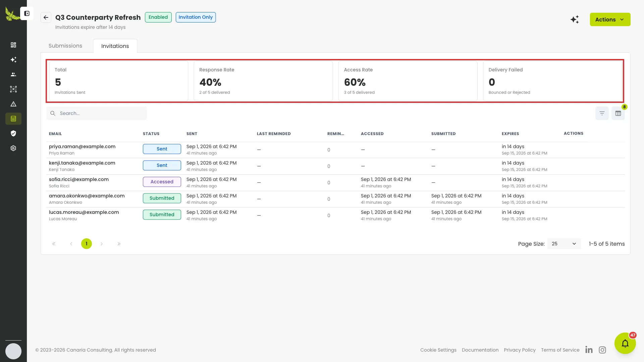644x362 pixels.
Task: Go to page 1 in pagination
Action: (87, 244)
